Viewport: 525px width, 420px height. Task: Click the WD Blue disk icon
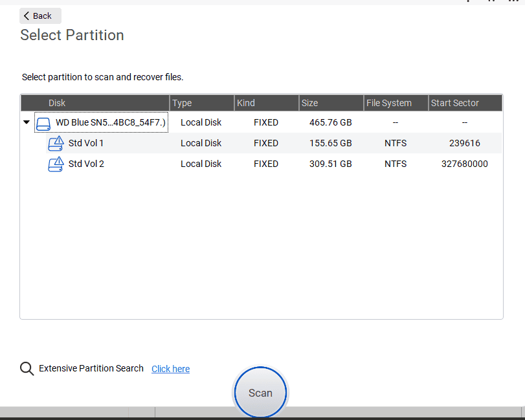point(43,122)
